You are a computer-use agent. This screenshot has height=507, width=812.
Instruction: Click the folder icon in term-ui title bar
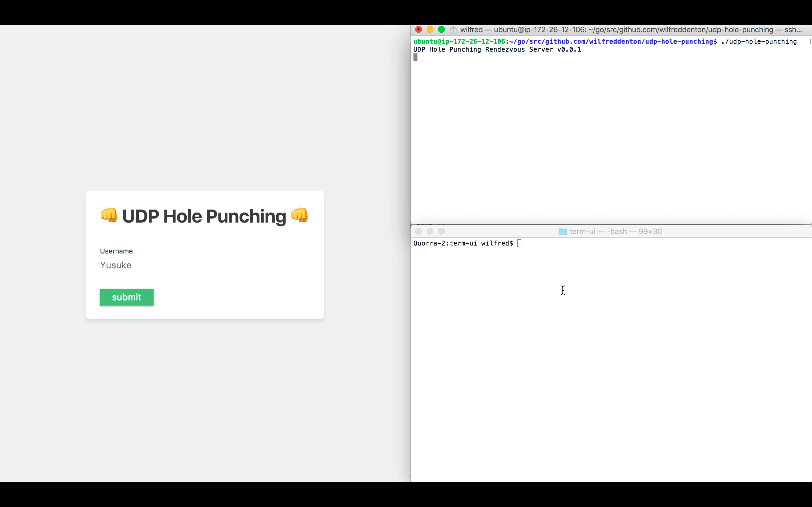tap(563, 231)
